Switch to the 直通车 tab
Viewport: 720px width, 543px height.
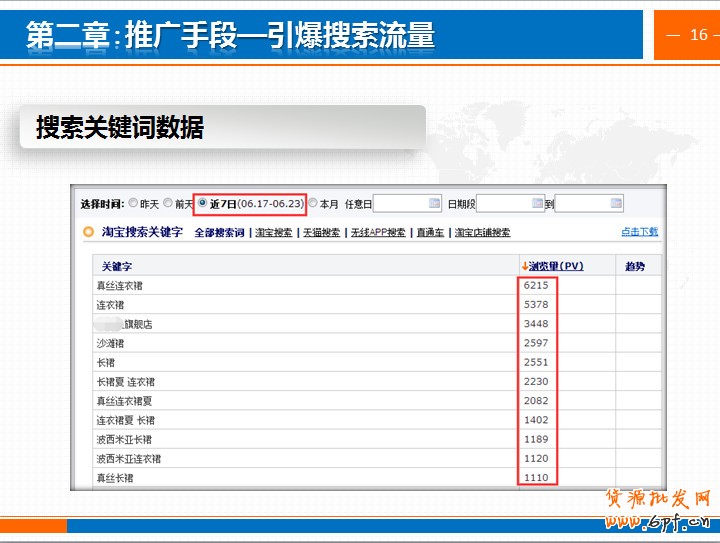pos(430,233)
